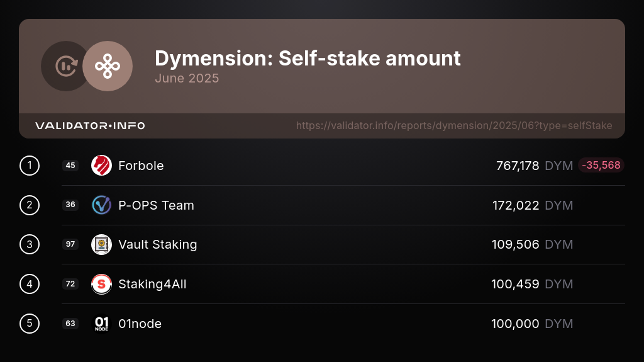This screenshot has height=362, width=644.
Task: Click the P-OPS Team logo icon
Action: click(101, 205)
